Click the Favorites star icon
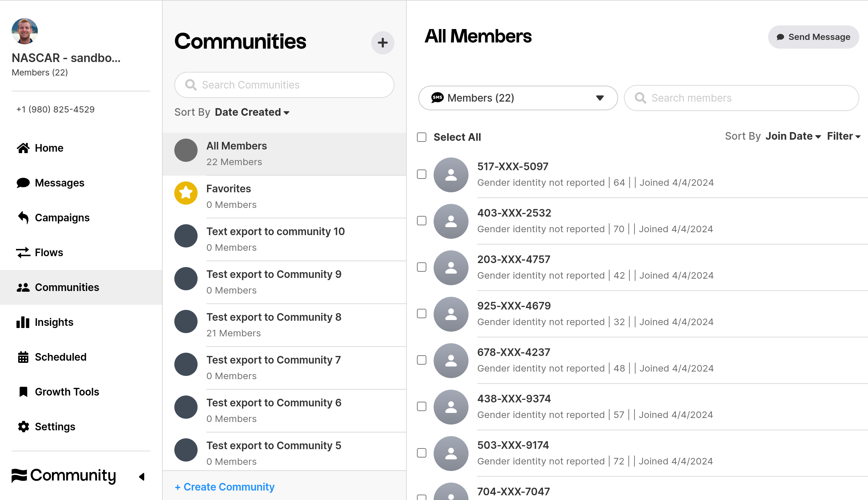This screenshot has height=500, width=868. [x=186, y=193]
